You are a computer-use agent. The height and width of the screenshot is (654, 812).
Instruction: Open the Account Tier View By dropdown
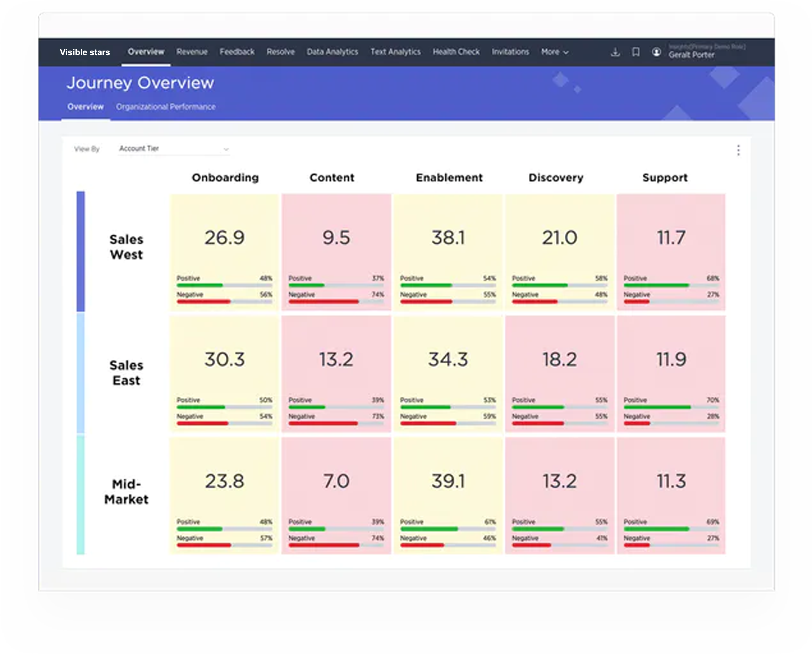(174, 149)
